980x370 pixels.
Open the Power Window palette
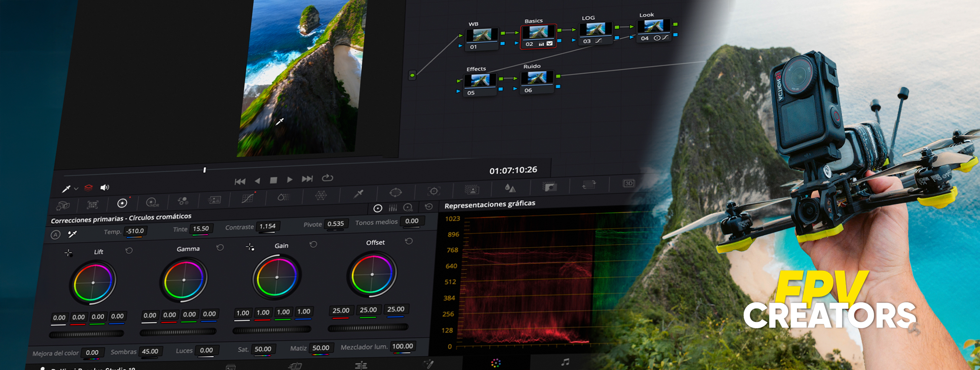[395, 192]
